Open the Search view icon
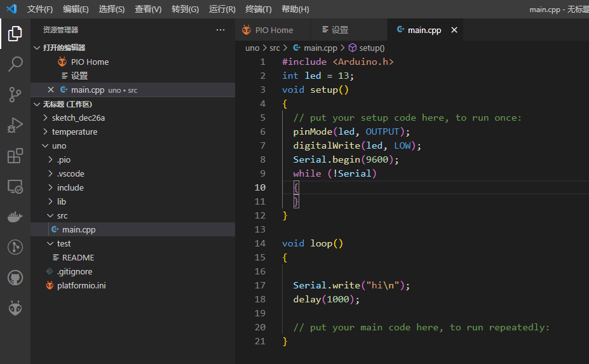 pos(15,64)
